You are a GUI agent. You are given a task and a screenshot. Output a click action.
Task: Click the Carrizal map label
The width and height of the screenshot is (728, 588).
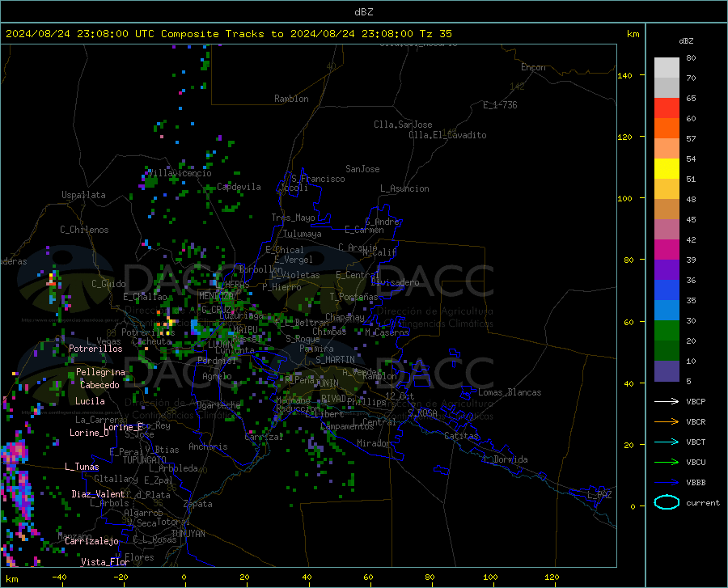coord(264,437)
